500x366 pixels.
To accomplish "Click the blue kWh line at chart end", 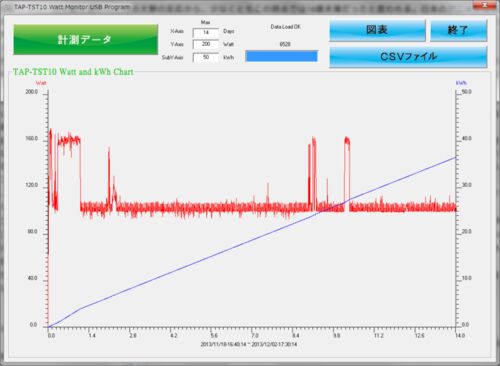I will click(x=455, y=158).
